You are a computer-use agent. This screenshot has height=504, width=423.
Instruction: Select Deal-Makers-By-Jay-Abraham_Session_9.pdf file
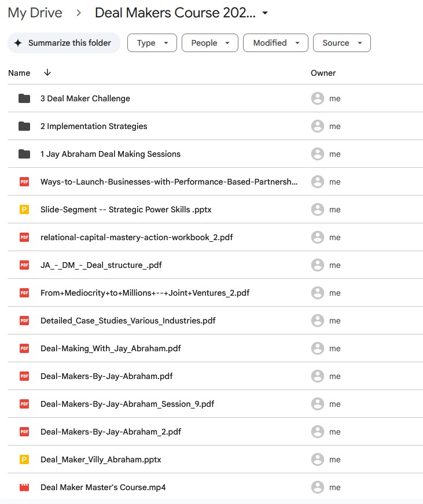pyautogui.click(x=127, y=404)
